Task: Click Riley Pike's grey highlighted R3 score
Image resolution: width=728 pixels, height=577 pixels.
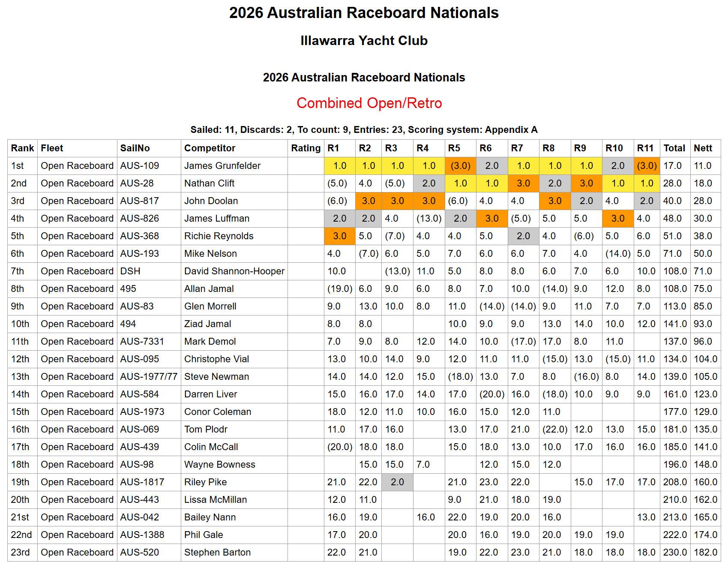Action: coord(397,482)
